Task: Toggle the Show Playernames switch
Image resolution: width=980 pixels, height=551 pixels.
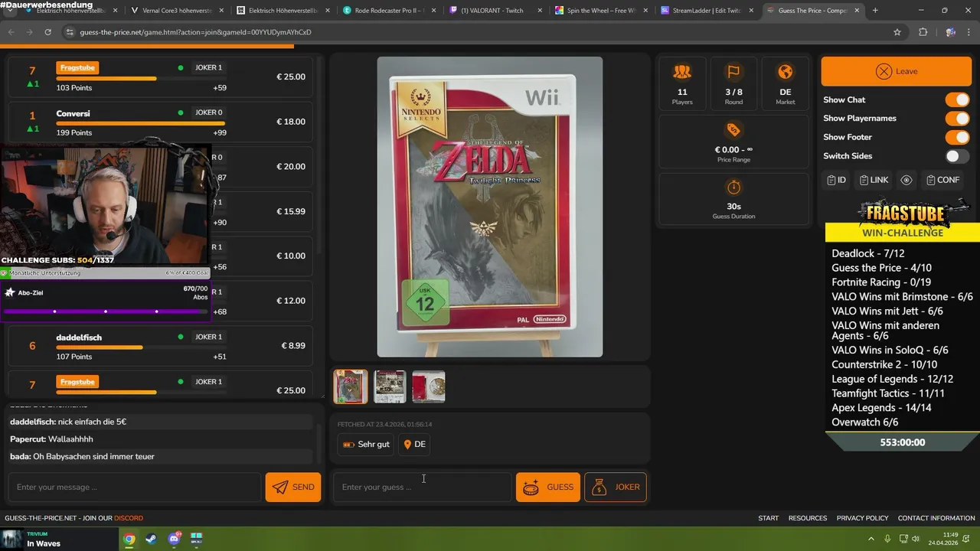Action: (957, 119)
